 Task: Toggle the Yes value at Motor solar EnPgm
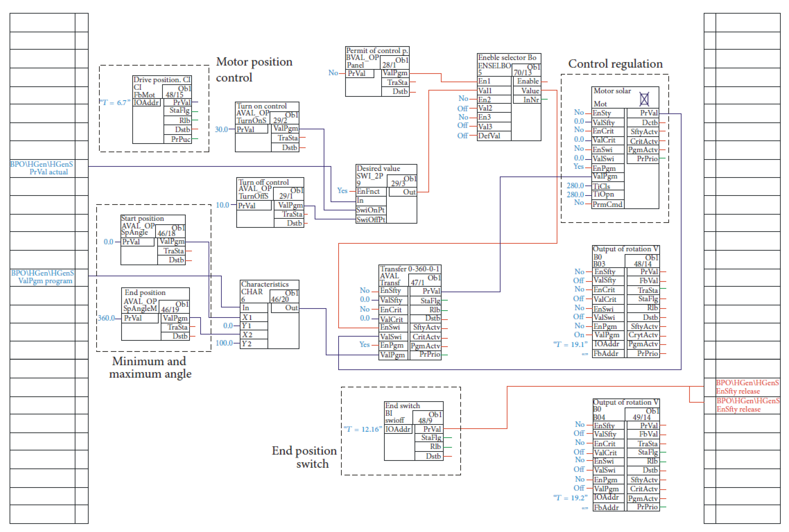pyautogui.click(x=578, y=166)
